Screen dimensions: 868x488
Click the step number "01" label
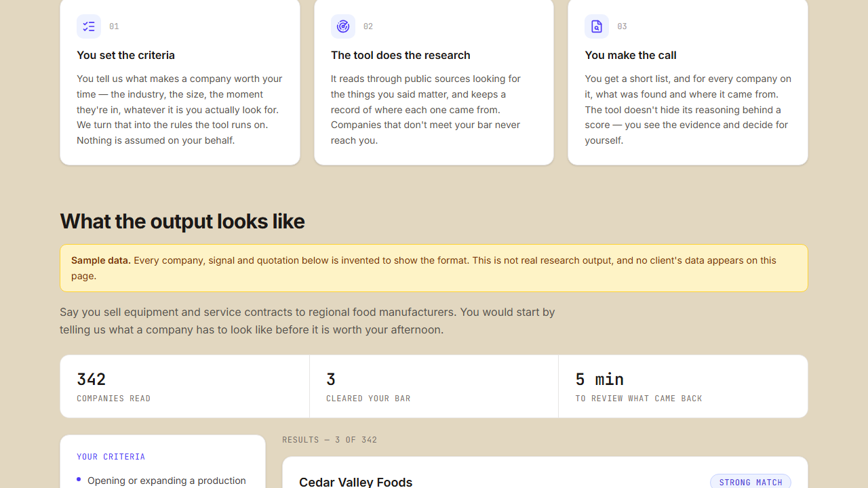point(114,26)
